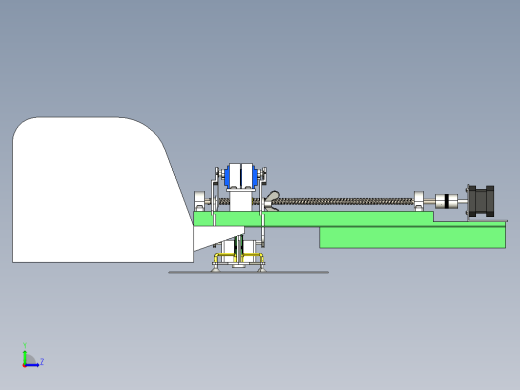Select the lower green support block
The height and width of the screenshot is (390, 520).
[x=412, y=238]
